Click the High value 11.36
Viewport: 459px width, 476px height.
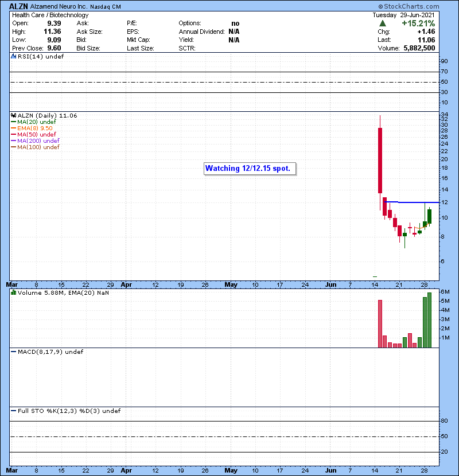[x=52, y=32]
